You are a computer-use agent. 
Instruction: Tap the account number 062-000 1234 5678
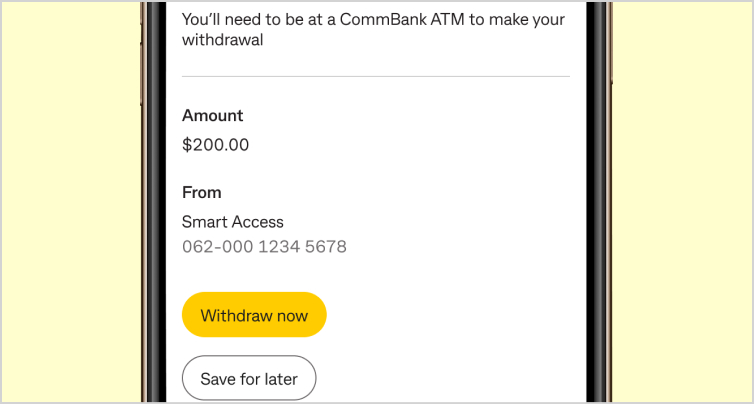(x=264, y=246)
